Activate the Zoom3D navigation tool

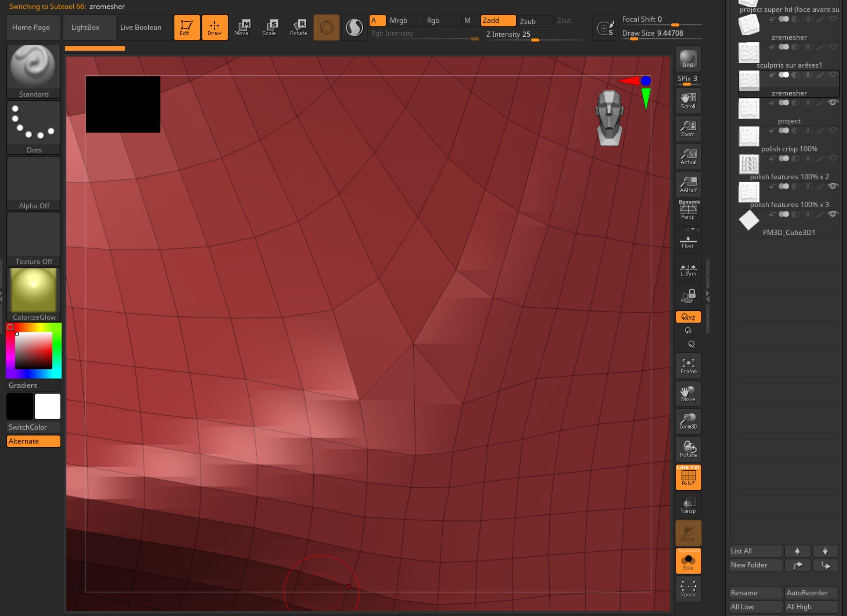(688, 421)
